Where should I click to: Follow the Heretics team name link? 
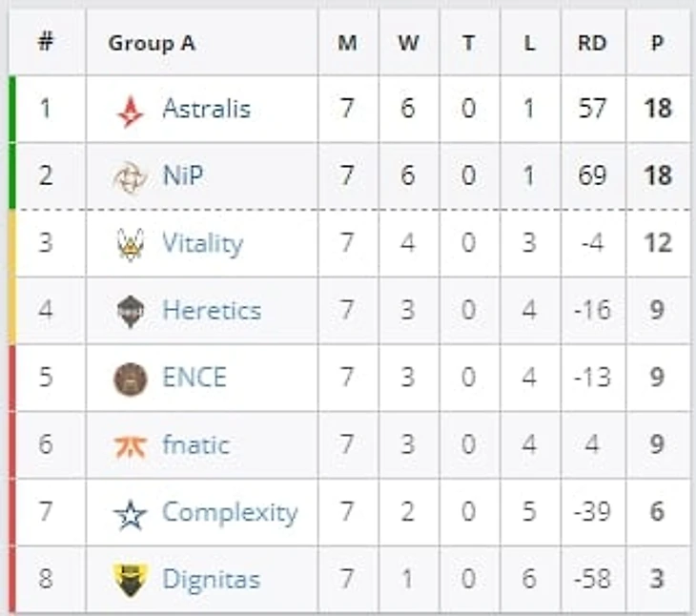coord(212,311)
